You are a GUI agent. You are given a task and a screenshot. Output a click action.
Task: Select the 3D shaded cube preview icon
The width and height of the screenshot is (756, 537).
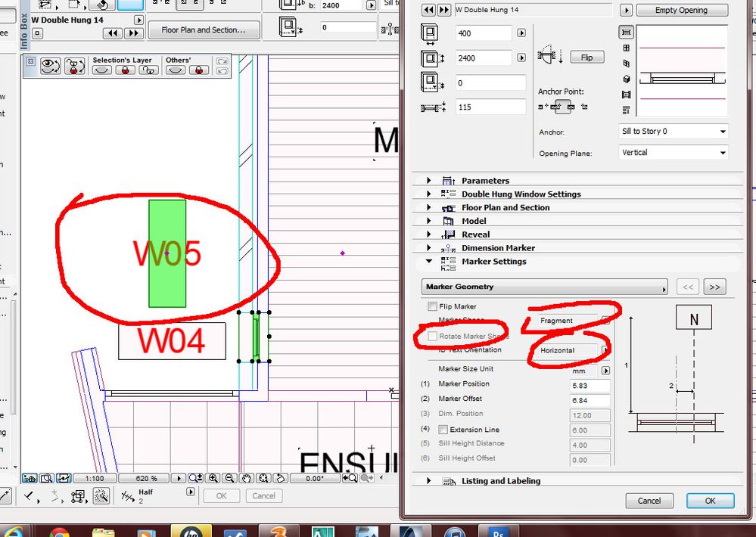[x=627, y=79]
